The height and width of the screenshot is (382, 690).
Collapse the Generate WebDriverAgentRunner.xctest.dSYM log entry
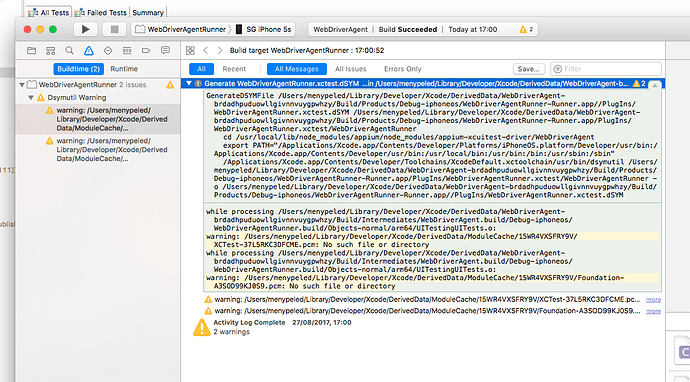click(189, 83)
